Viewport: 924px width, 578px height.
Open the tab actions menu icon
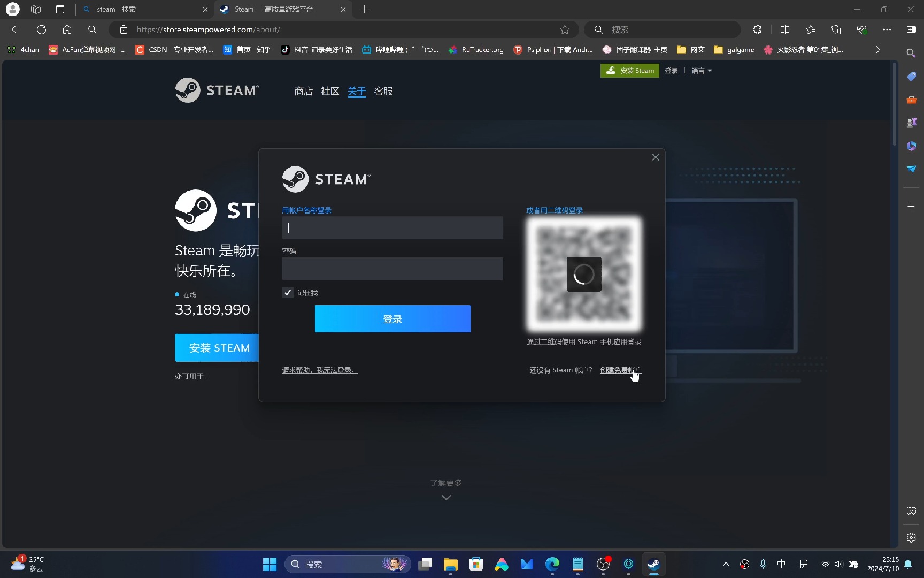pos(60,9)
